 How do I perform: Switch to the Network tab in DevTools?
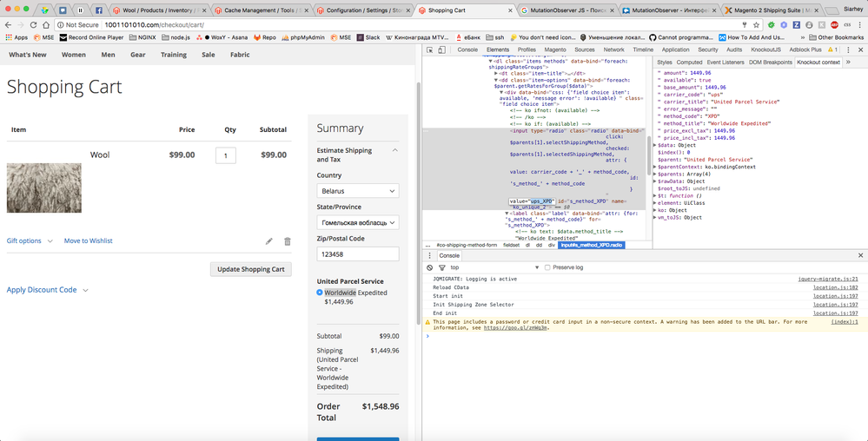pyautogui.click(x=613, y=49)
